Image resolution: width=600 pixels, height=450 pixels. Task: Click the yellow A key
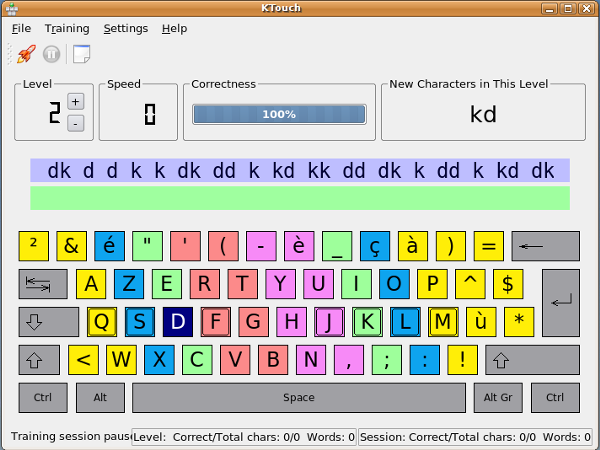91,284
